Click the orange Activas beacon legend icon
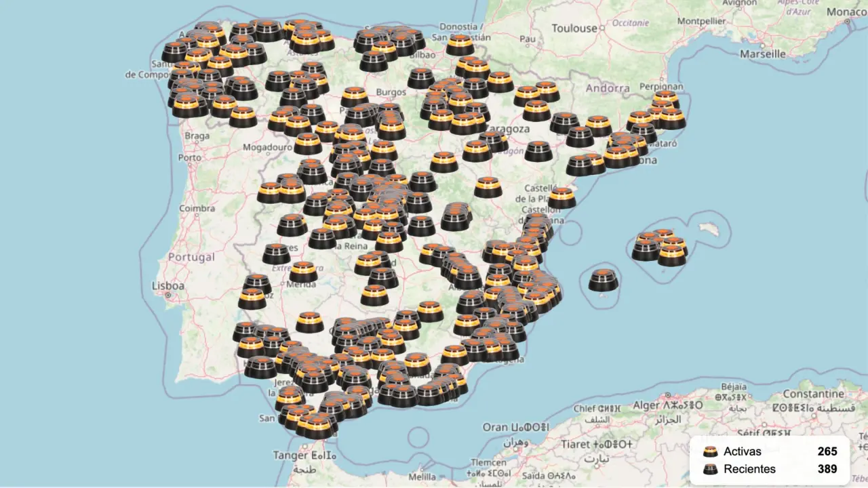This screenshot has height=488, width=868. click(x=710, y=451)
